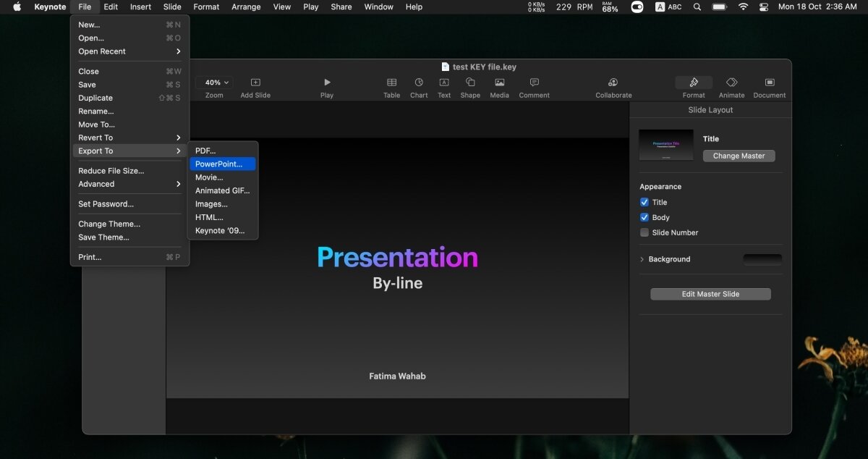This screenshot has width=868, height=459.
Task: Click the Background color swatch
Action: [762, 259]
